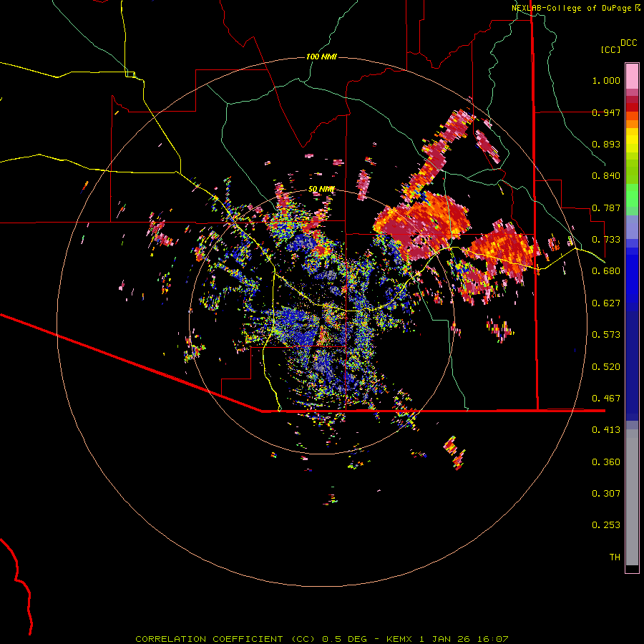Click the 0.520 scale value
The width and height of the screenshot is (644, 644).
point(606,367)
